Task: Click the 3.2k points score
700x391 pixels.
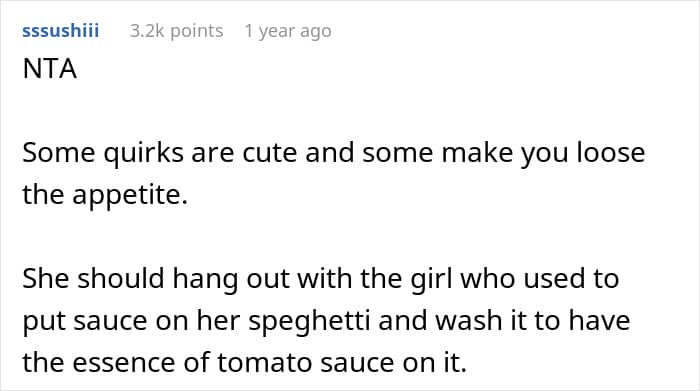Action: click(177, 31)
